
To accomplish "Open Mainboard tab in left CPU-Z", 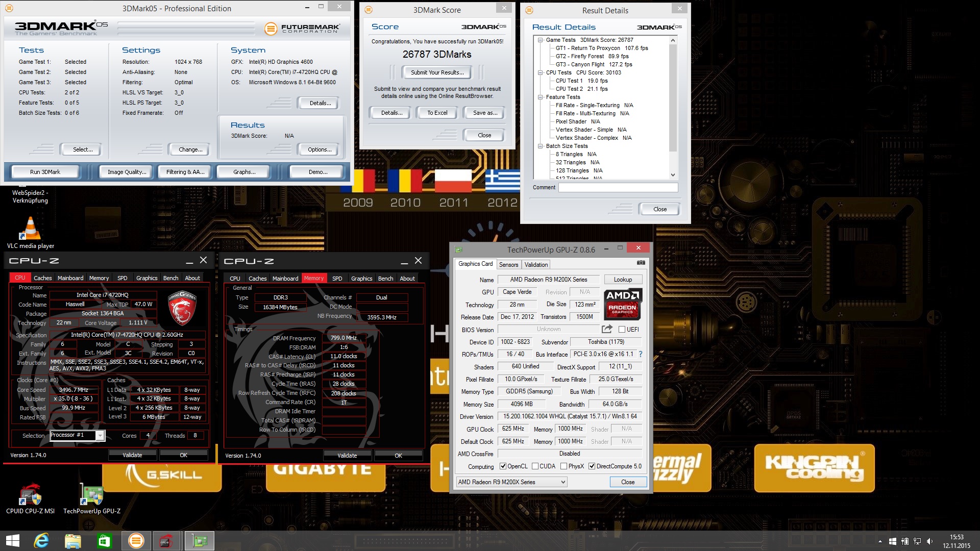I will (70, 278).
